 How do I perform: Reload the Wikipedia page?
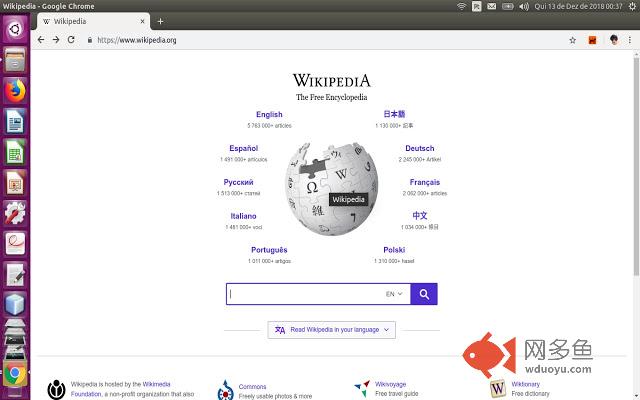71,40
